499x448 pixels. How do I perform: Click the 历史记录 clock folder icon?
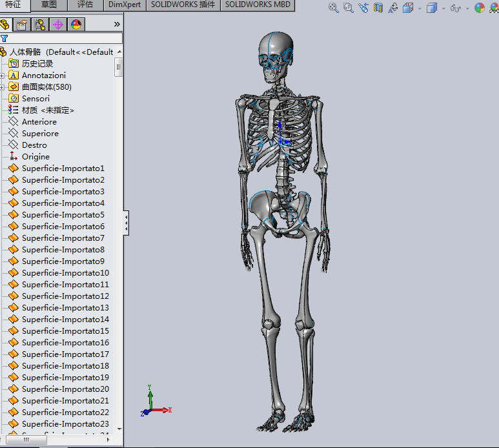point(14,63)
